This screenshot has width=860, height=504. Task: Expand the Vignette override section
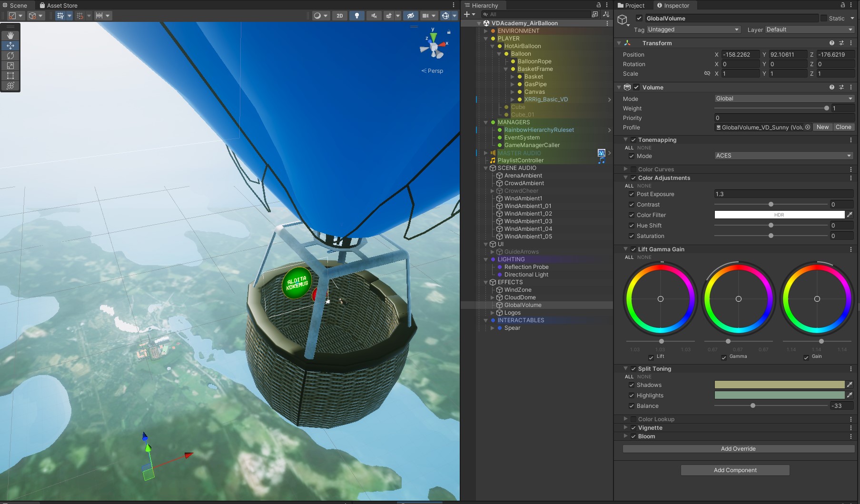625,428
